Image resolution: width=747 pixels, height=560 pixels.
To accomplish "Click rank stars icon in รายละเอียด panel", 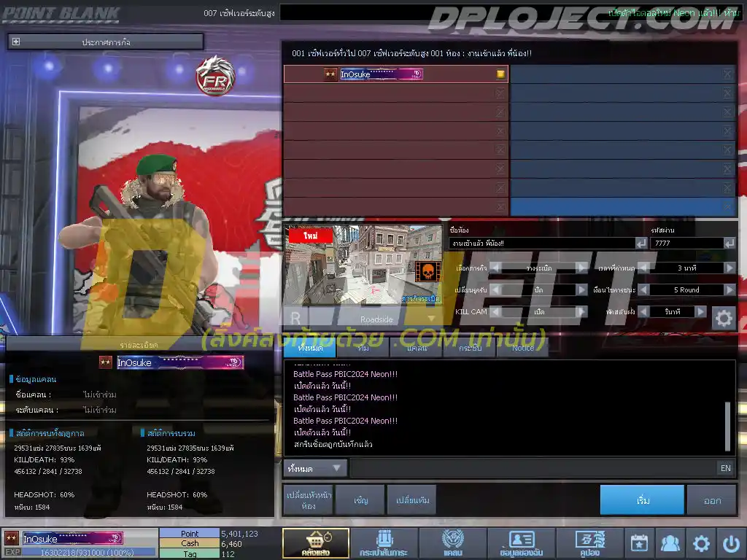I will pos(105,362).
